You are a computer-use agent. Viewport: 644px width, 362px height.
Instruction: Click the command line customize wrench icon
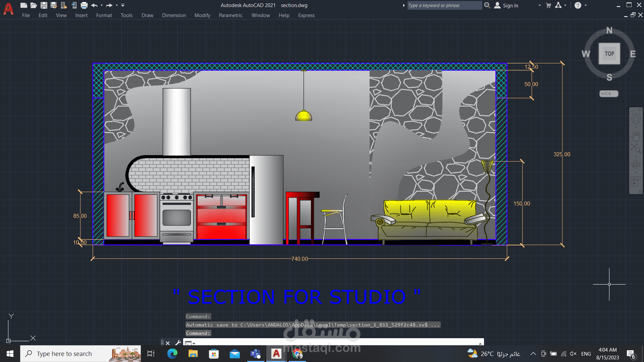[178, 343]
